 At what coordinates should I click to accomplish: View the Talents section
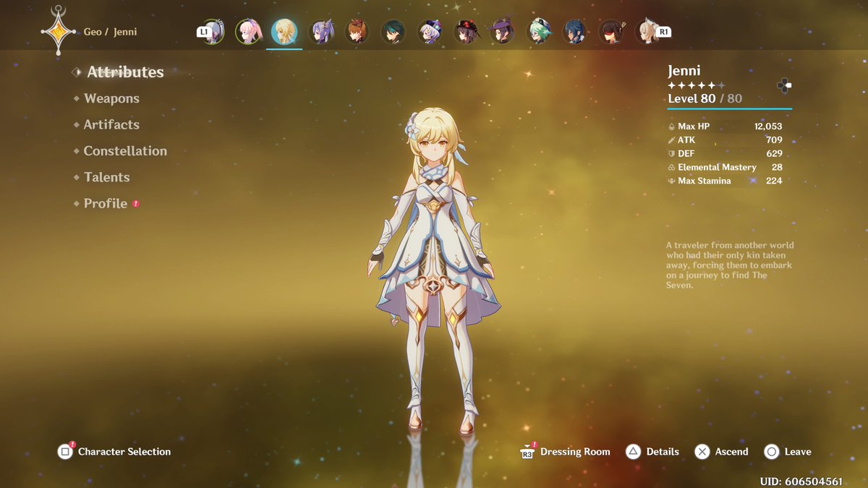(106, 177)
